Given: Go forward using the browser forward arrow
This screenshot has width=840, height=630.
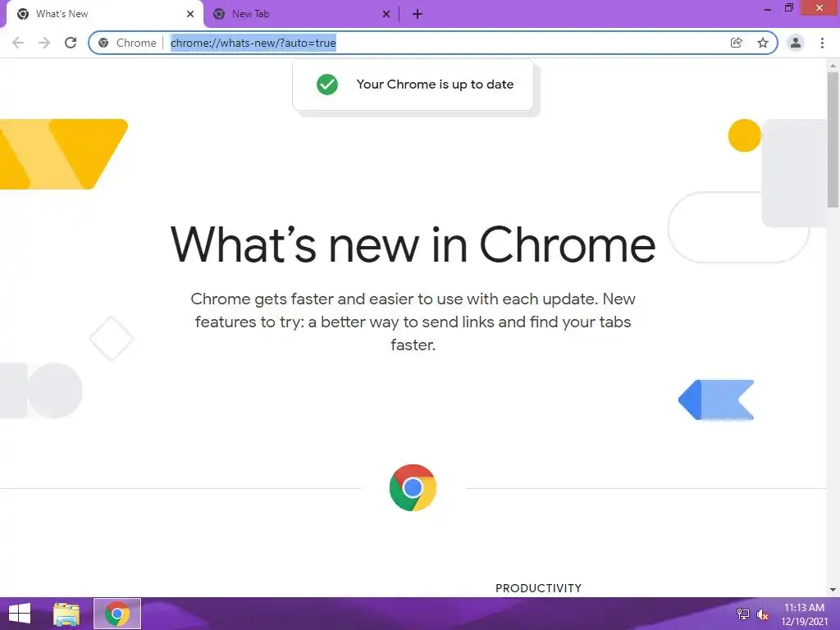Looking at the screenshot, I should [x=44, y=43].
